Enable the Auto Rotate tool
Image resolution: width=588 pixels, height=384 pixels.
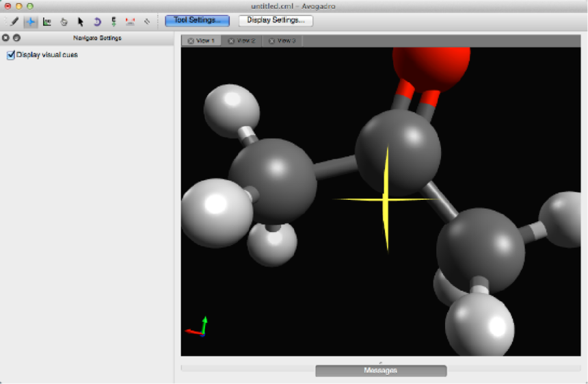tap(97, 21)
